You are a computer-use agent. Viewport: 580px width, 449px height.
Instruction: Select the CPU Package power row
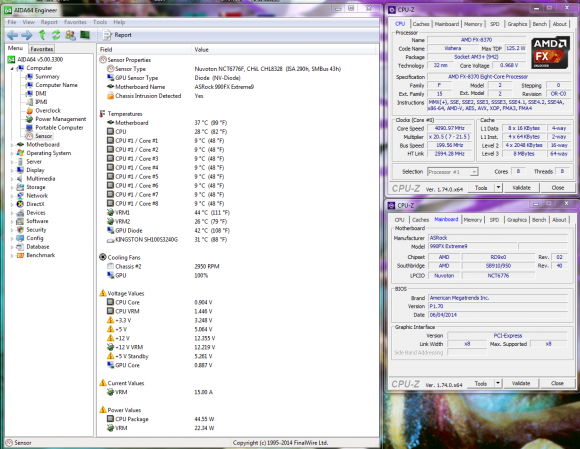237,419
